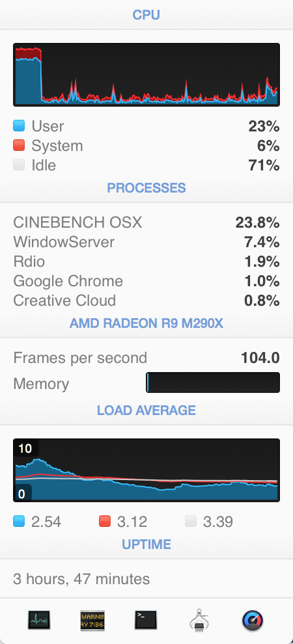Click the PROCESSES section header
This screenshot has height=644, width=293.
click(x=146, y=188)
